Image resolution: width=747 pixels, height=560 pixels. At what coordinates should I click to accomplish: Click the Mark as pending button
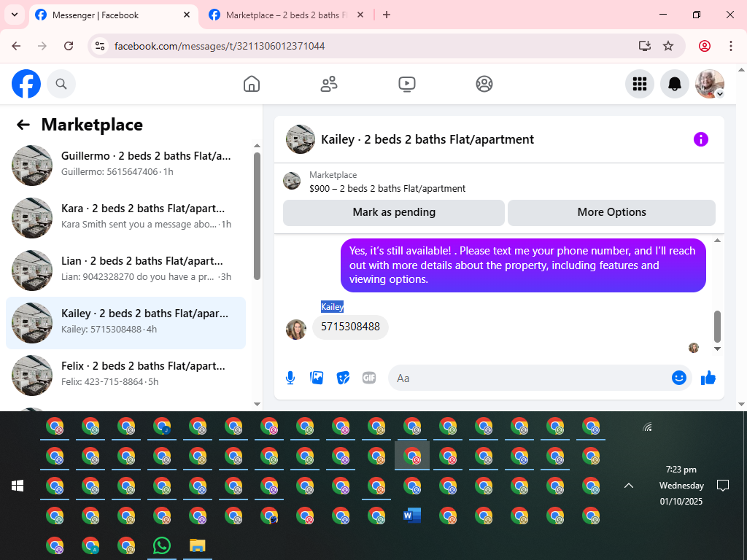click(394, 212)
